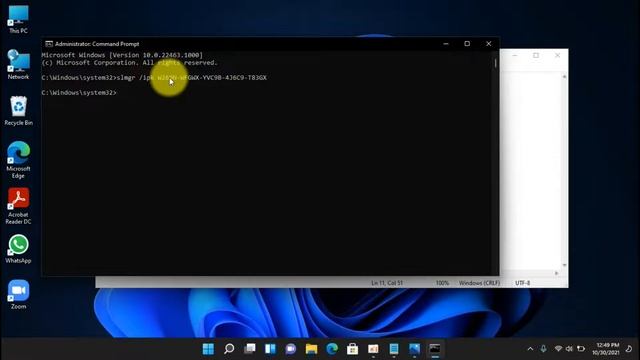Viewport: 640px width, 360px height.
Task: Open the Wi-Fi network tray icon
Action: (558, 349)
